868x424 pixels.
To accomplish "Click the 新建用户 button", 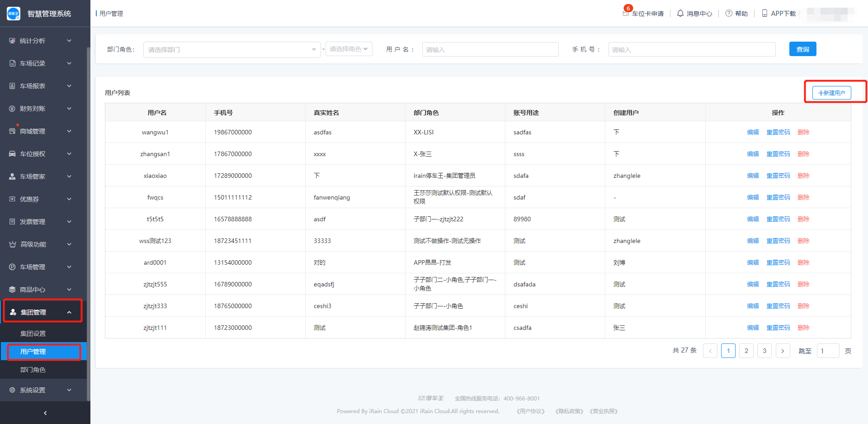I will [x=831, y=93].
